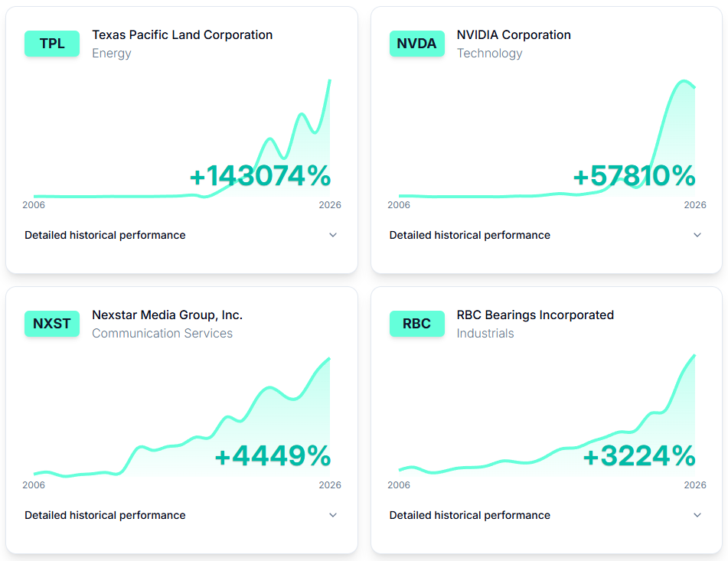This screenshot has width=728, height=561.
Task: Click the 2006 axis label on RBC chart
Action: point(399,485)
